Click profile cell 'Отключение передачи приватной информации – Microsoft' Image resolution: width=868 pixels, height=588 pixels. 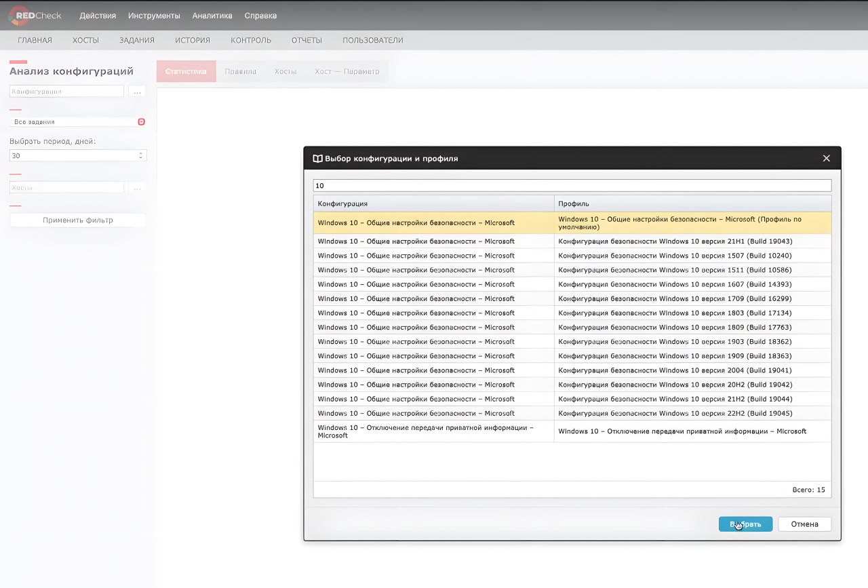pyautogui.click(x=692, y=431)
